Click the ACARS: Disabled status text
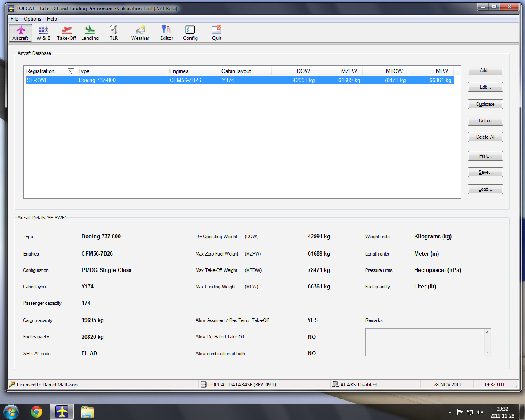Viewport: 525px width, 420px height. click(358, 384)
